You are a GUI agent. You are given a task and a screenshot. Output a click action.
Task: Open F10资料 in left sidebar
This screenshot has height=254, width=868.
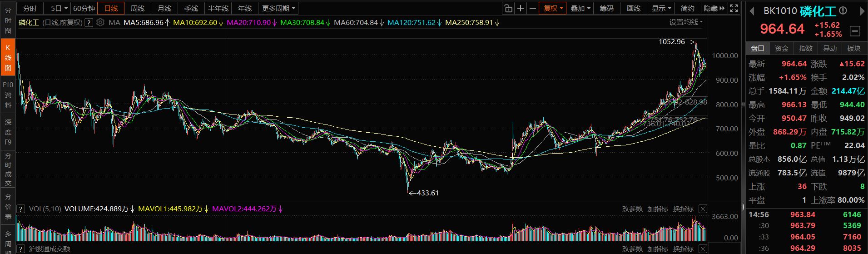8,95
